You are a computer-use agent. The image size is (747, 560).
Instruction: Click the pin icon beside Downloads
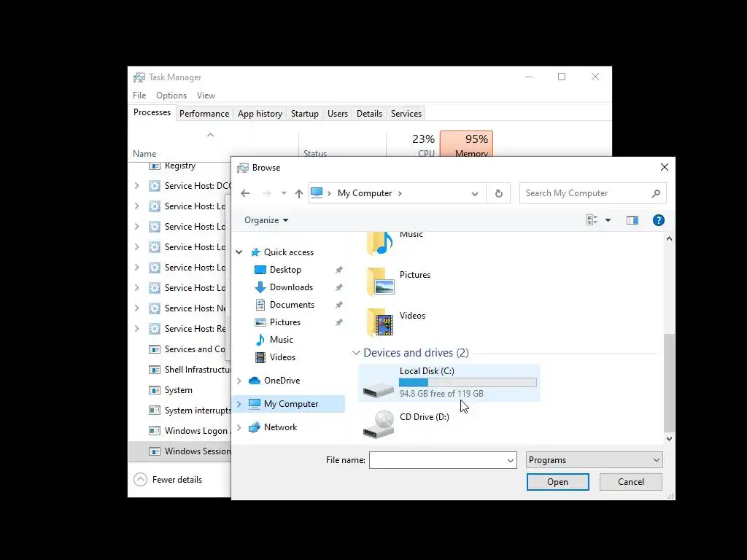click(x=338, y=287)
